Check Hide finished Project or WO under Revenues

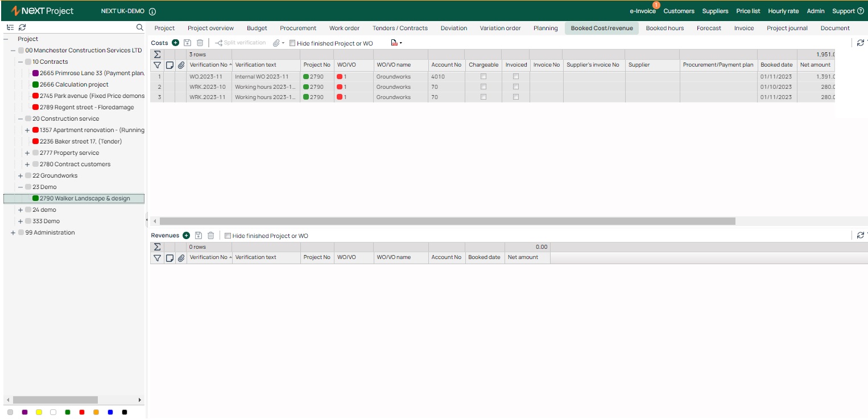[x=228, y=236]
